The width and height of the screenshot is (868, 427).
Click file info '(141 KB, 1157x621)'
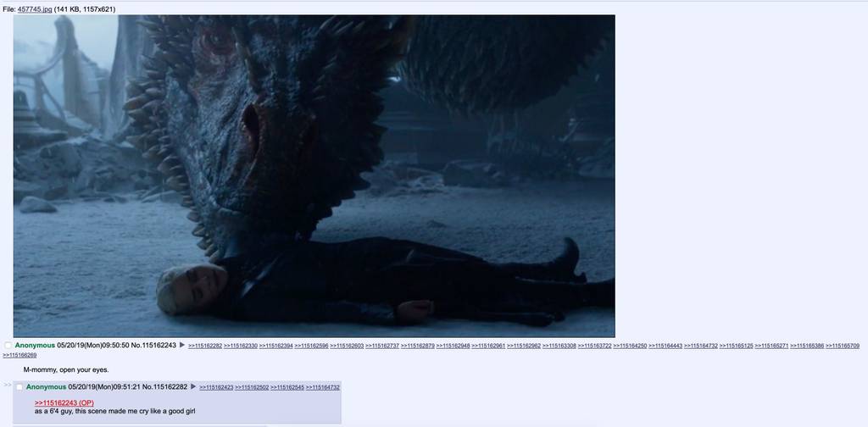(85, 9)
